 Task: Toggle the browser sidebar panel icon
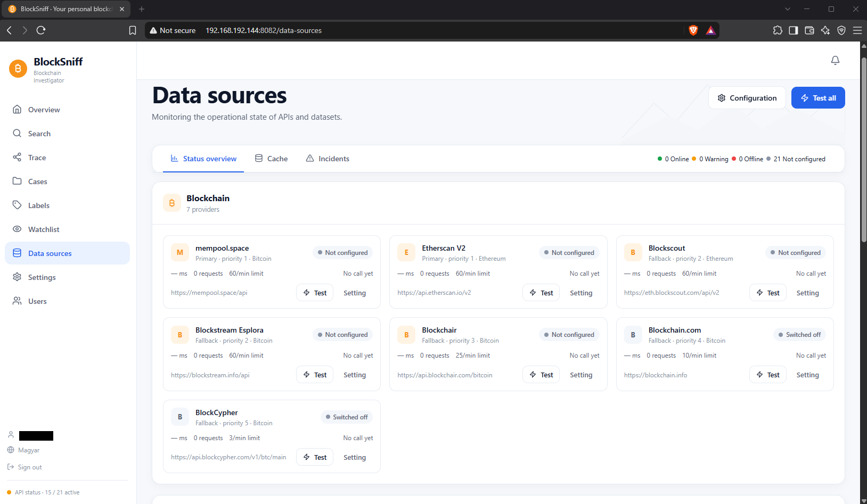(794, 30)
